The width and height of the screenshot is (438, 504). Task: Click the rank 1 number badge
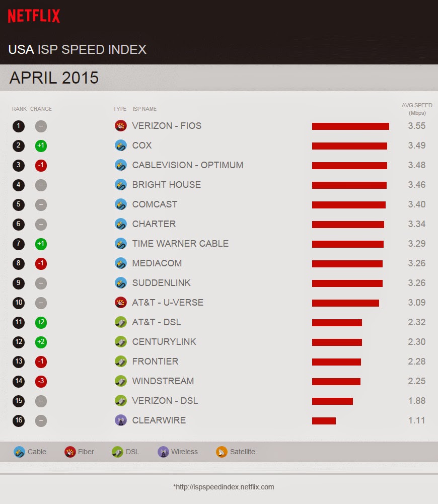(x=19, y=126)
